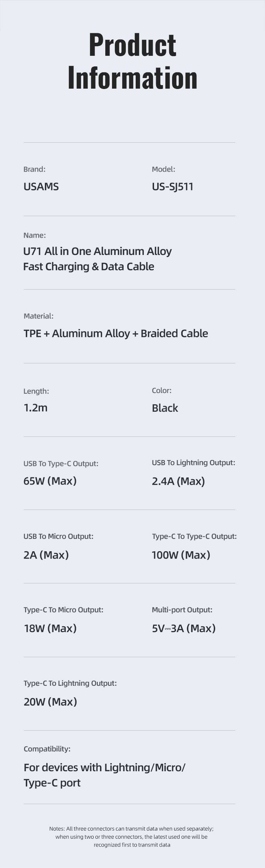
Task: Click the 2.4A (Max) value
Action: [178, 481]
